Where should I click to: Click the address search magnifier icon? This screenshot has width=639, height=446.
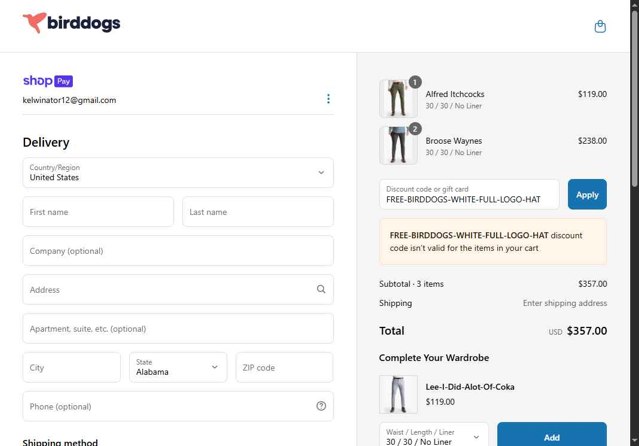pos(321,289)
